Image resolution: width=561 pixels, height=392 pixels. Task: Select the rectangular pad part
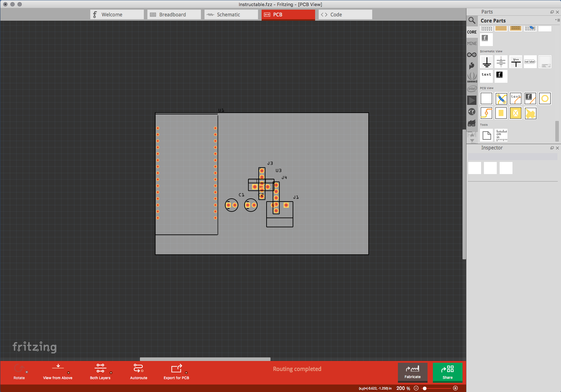click(501, 113)
